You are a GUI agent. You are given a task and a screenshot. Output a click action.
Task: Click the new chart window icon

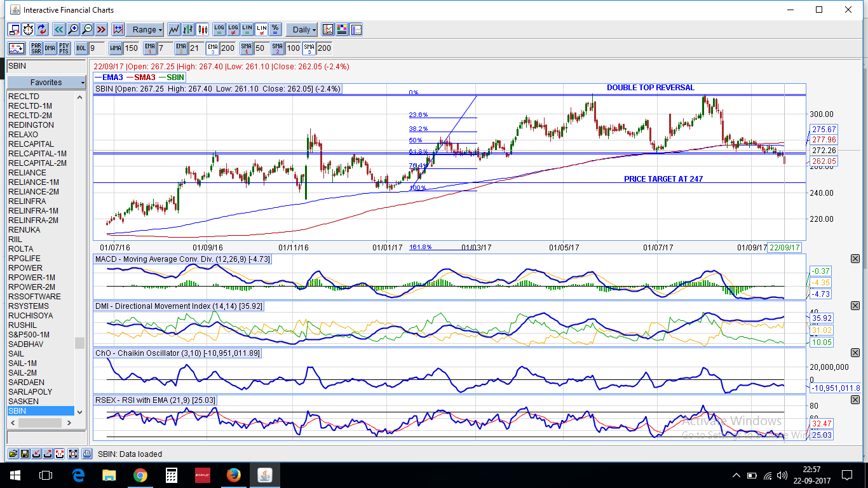point(14,29)
